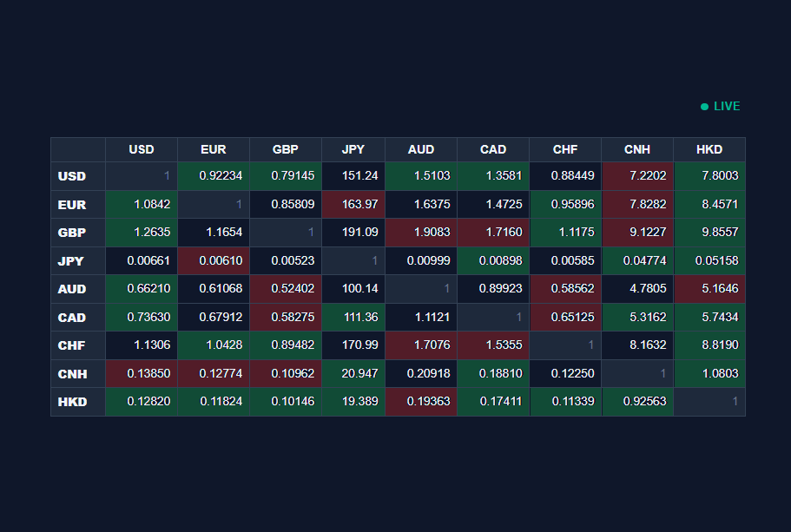Click the USD/CAD rate 1.3581
Screen dimensions: 791x532
pos(493,176)
